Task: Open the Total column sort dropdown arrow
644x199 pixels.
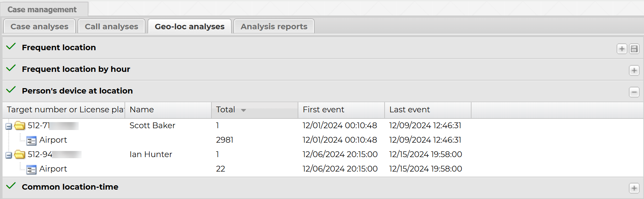Action: pos(244,110)
